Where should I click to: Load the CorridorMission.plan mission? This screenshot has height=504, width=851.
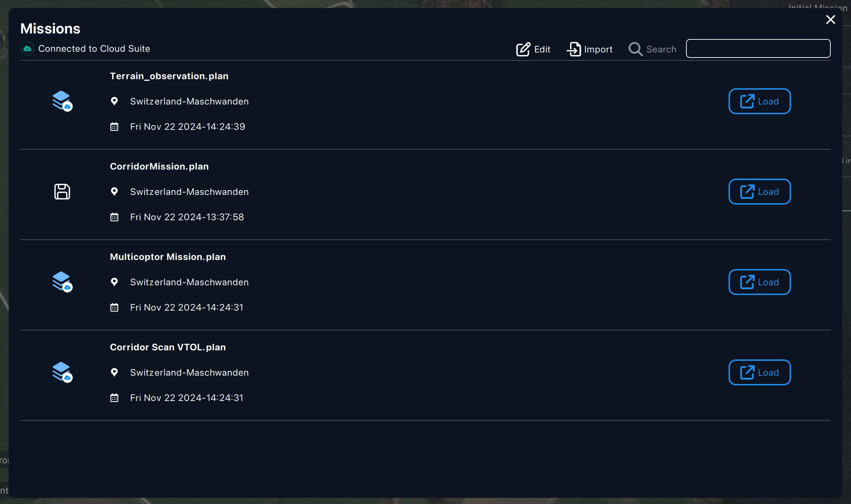759,192
